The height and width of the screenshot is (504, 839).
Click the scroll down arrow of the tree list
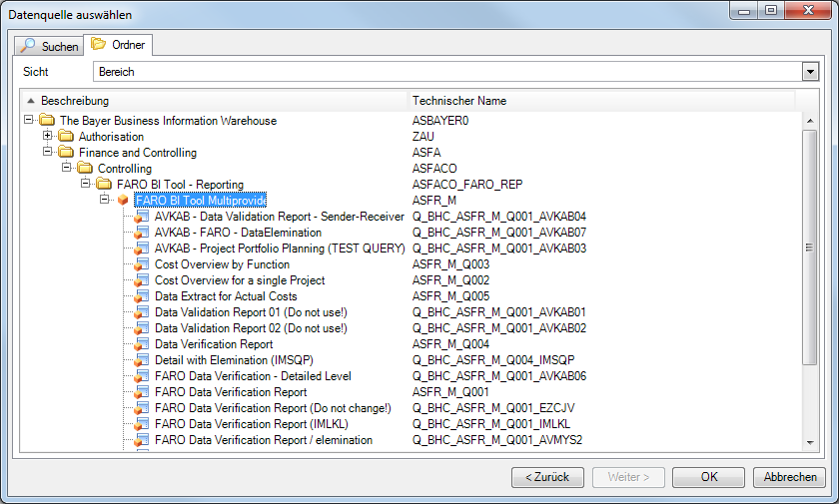[810, 442]
